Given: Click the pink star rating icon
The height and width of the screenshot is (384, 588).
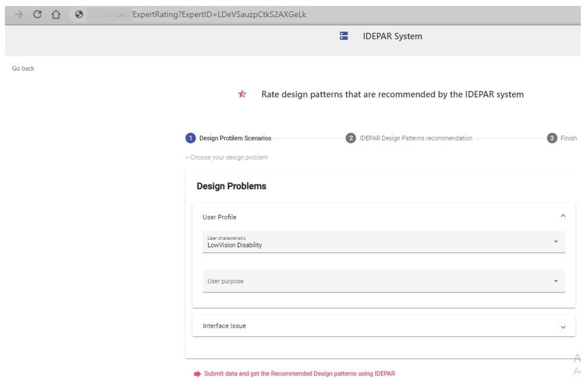Looking at the screenshot, I should point(242,94).
